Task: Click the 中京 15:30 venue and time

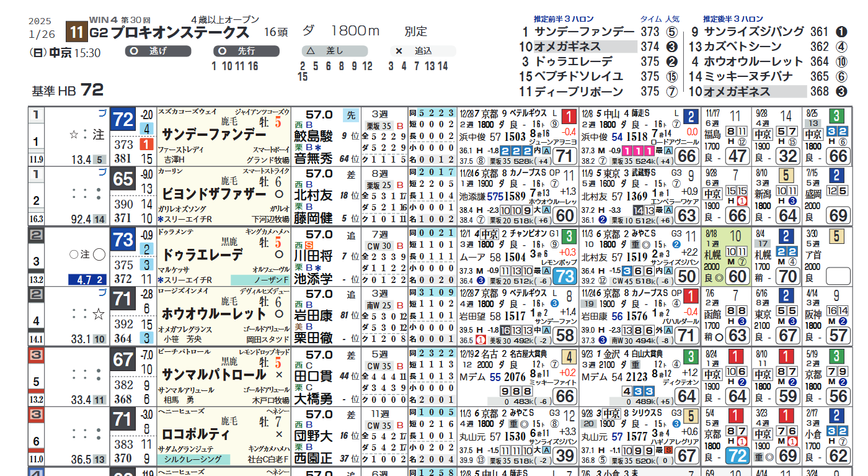Action: pyautogui.click(x=74, y=53)
